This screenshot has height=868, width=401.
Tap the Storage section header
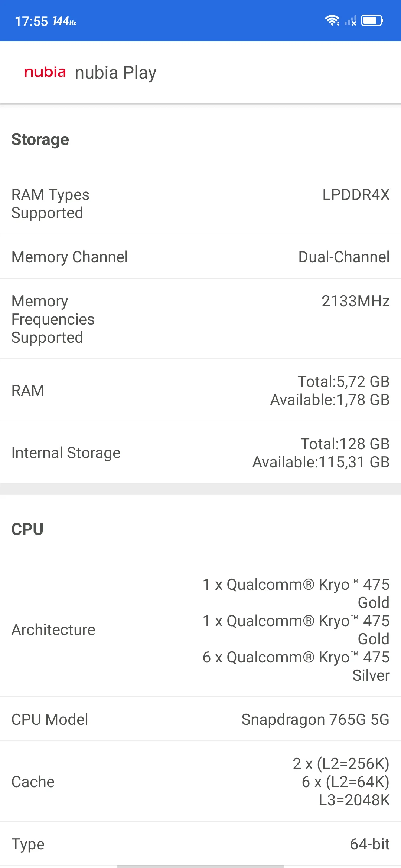click(x=40, y=139)
